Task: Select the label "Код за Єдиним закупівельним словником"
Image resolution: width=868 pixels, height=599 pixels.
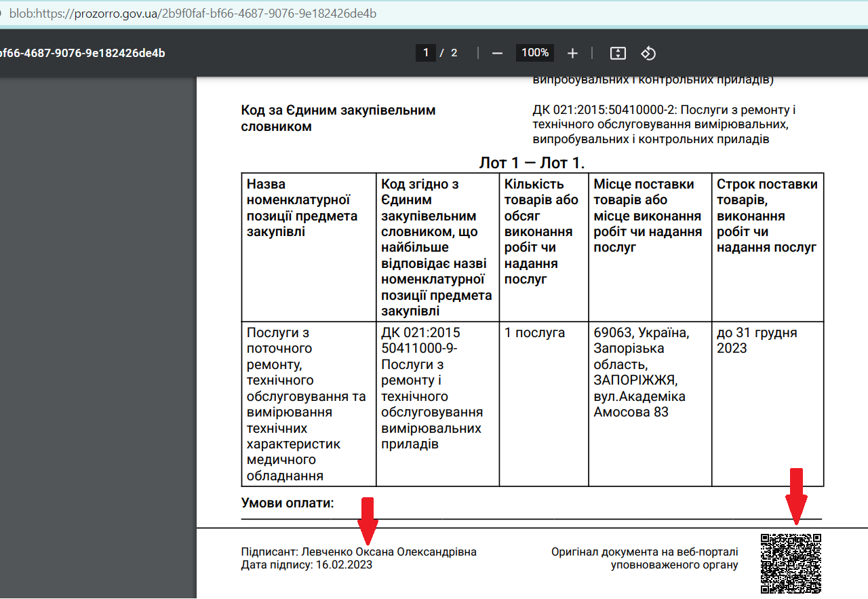Action: (338, 118)
